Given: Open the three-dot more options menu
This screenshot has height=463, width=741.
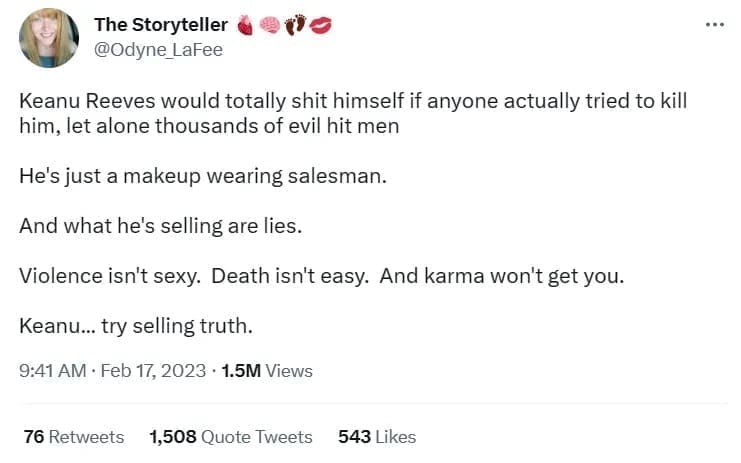Looking at the screenshot, I should click(713, 24).
